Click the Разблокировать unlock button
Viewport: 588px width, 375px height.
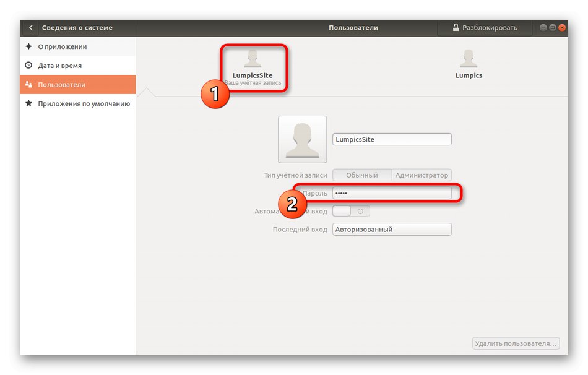tap(485, 28)
